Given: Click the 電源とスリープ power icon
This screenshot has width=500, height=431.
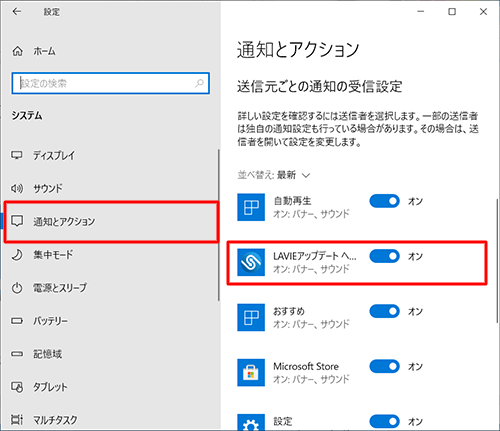Looking at the screenshot, I should tap(17, 288).
